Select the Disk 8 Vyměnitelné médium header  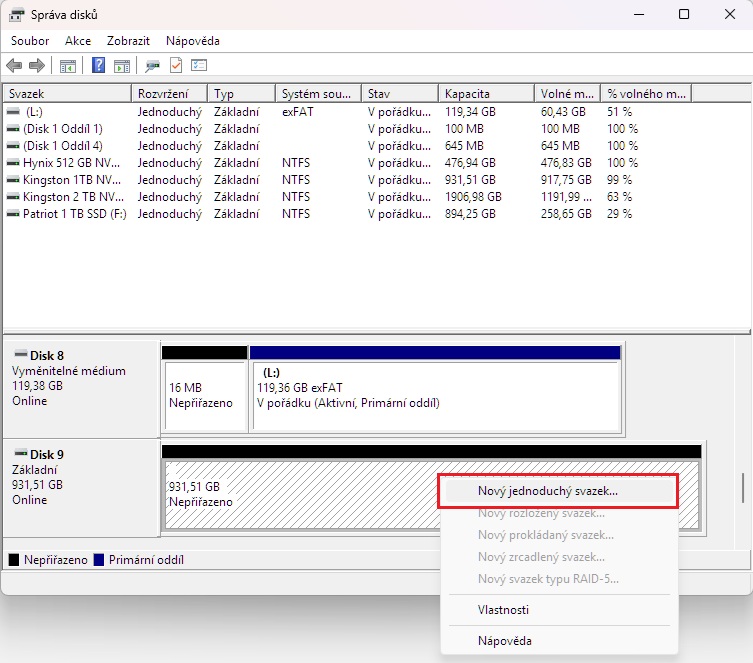pos(81,388)
